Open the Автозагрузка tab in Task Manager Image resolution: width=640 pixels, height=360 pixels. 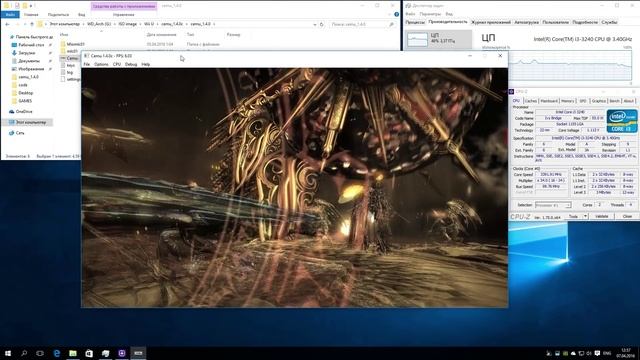pos(526,22)
